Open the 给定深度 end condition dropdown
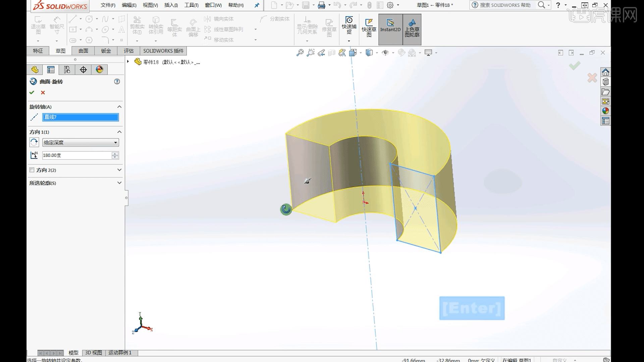This screenshot has width=644, height=362. tap(115, 142)
